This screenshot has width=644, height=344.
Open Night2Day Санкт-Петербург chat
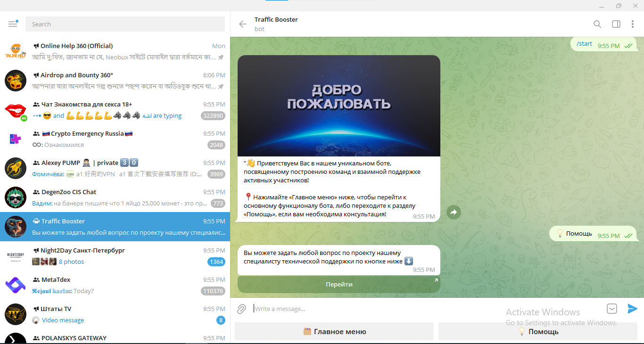[x=115, y=256]
